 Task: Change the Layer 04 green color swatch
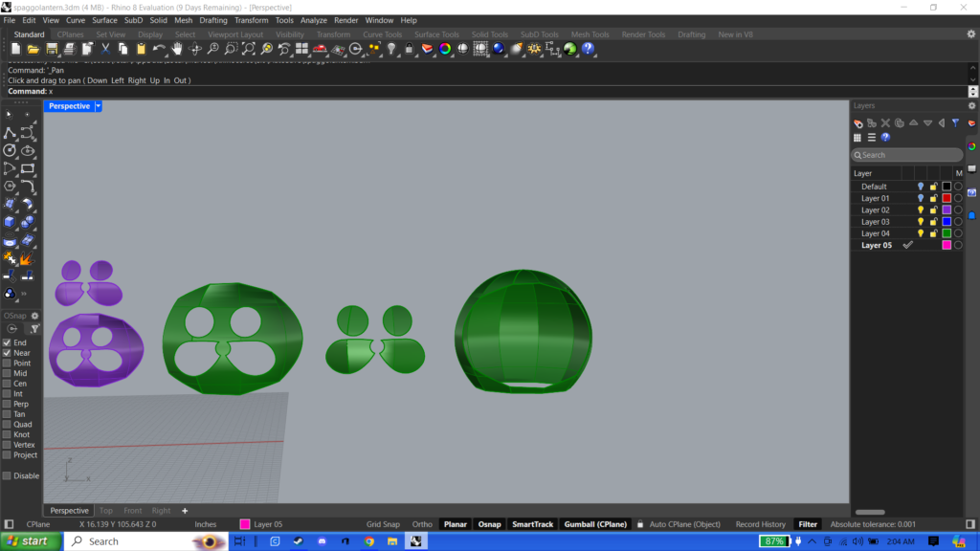click(x=947, y=233)
